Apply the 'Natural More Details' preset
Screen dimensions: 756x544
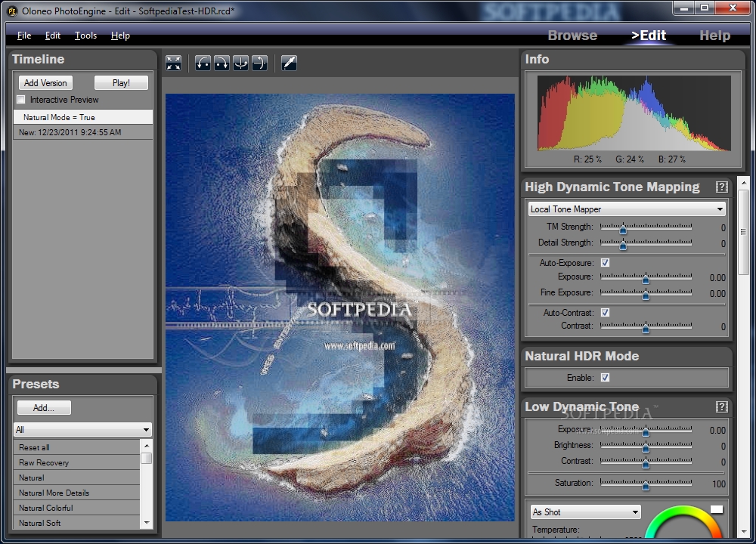(x=76, y=493)
